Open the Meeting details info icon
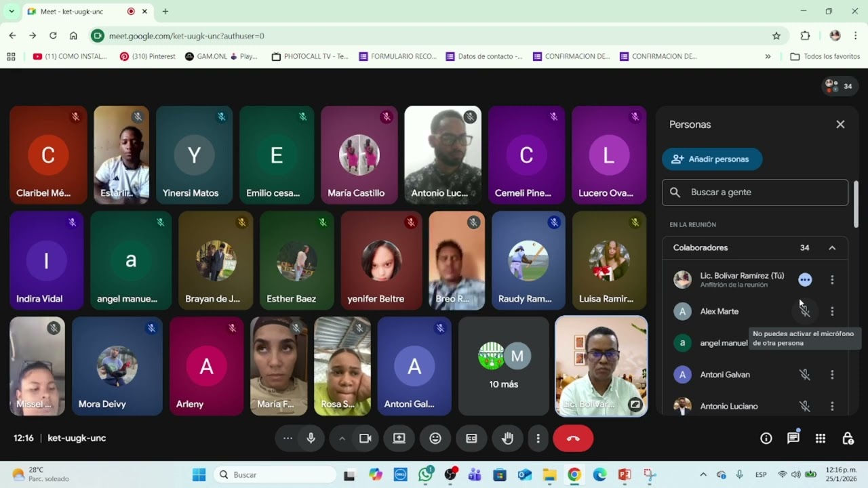The width and height of the screenshot is (868, 488). click(x=766, y=439)
